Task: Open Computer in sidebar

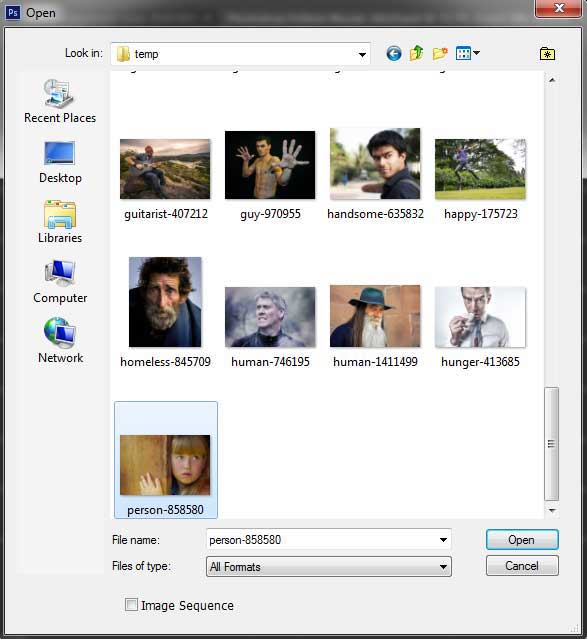Action: point(60,282)
